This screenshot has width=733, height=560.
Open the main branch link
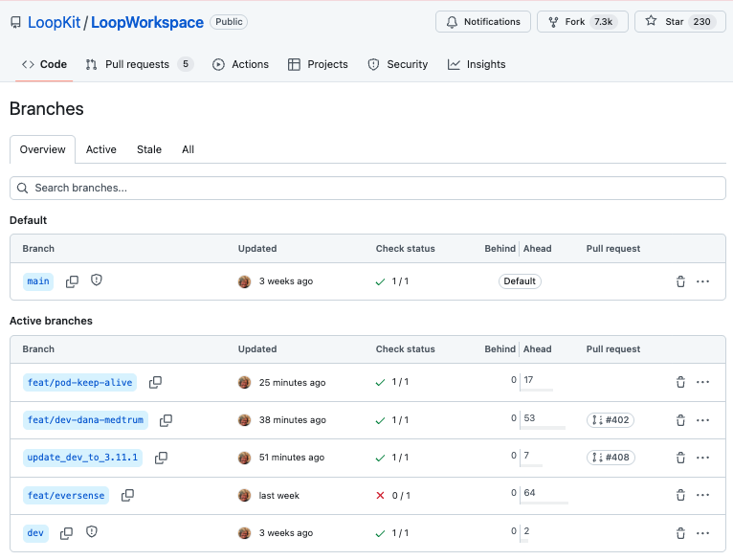pyautogui.click(x=38, y=281)
